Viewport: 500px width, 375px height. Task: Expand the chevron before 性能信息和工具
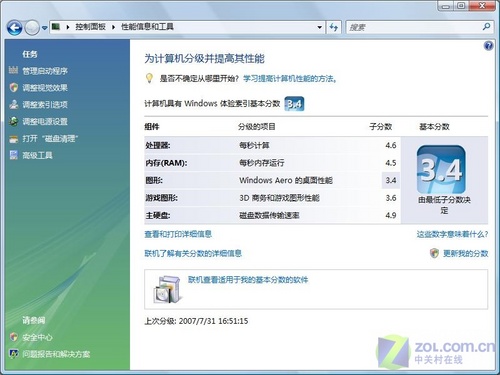coord(113,27)
